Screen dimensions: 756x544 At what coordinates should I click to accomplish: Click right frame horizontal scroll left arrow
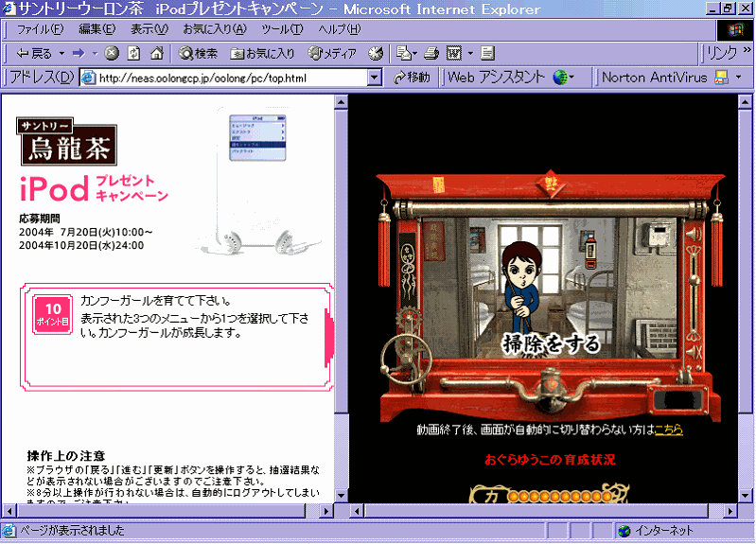click(x=357, y=510)
